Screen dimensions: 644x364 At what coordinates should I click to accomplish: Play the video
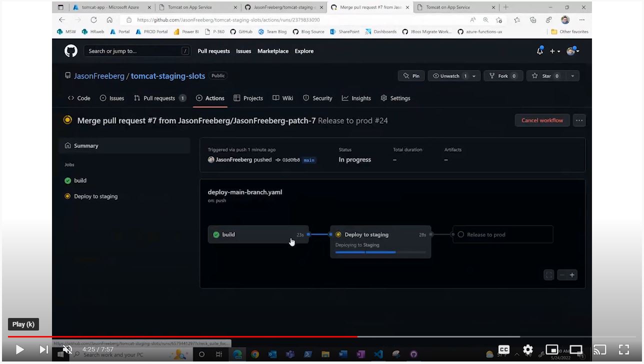tap(19, 349)
